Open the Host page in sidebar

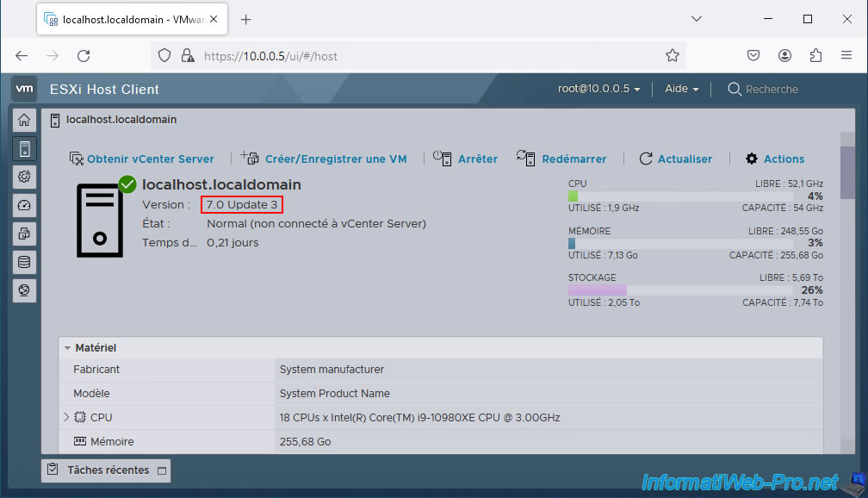(x=24, y=148)
